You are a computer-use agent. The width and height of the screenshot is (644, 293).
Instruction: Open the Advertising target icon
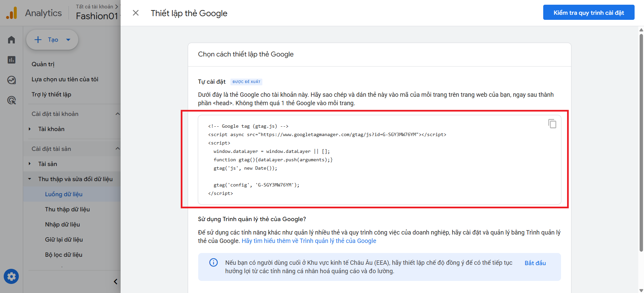tap(11, 100)
